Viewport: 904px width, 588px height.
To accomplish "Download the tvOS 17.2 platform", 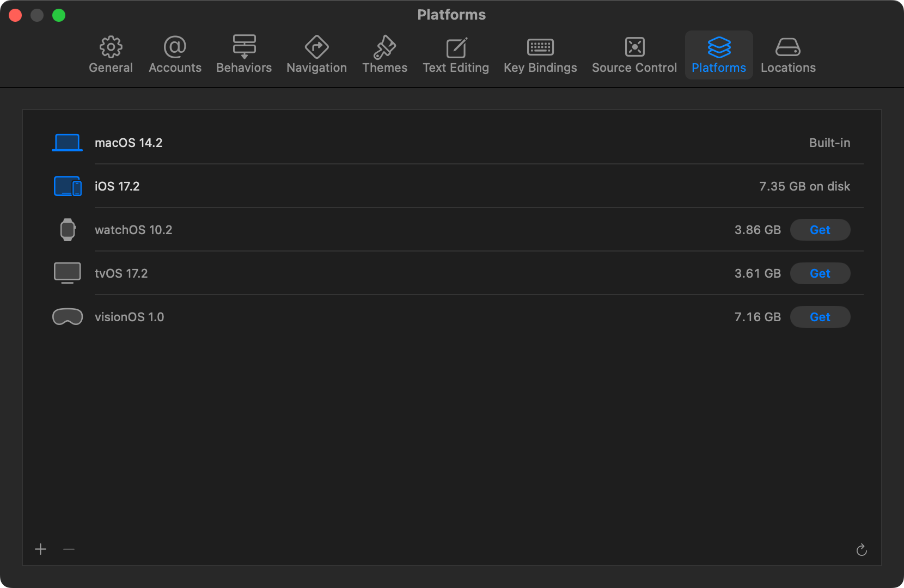I will pos(820,273).
